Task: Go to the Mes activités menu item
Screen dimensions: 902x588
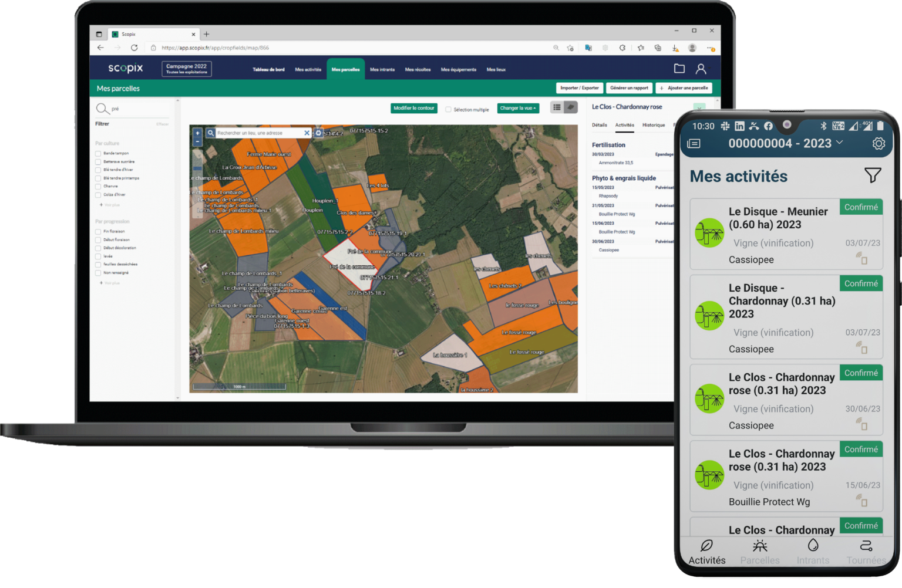Action: [x=308, y=69]
